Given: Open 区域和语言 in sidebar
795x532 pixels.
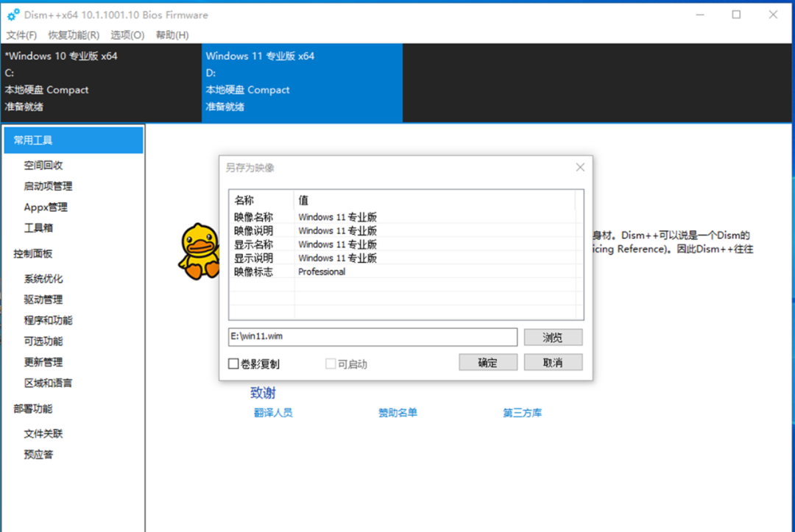Looking at the screenshot, I should click(x=48, y=383).
